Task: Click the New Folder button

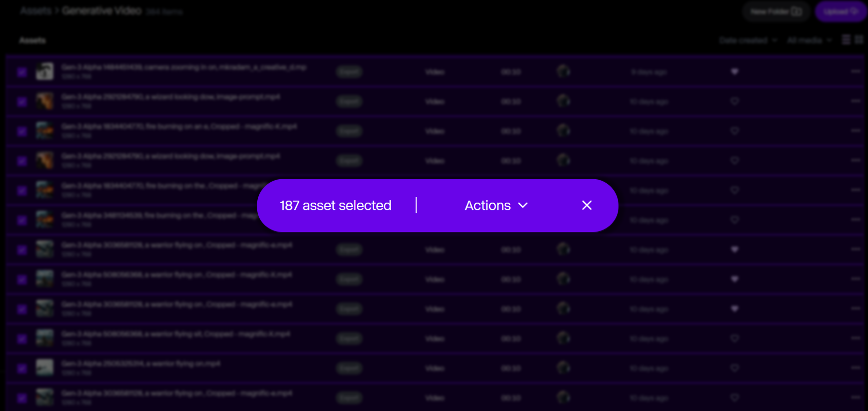Action: (776, 12)
